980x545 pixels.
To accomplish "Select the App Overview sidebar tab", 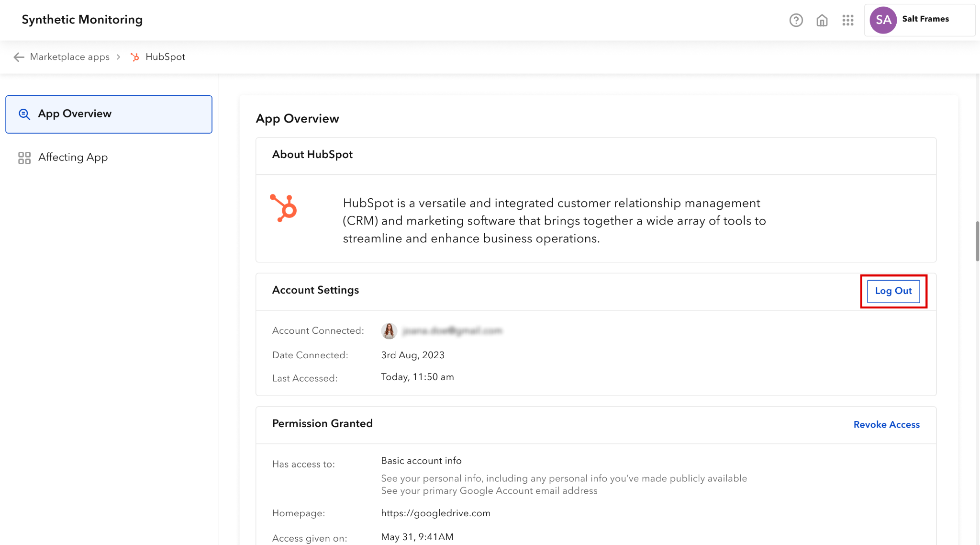I will click(109, 114).
